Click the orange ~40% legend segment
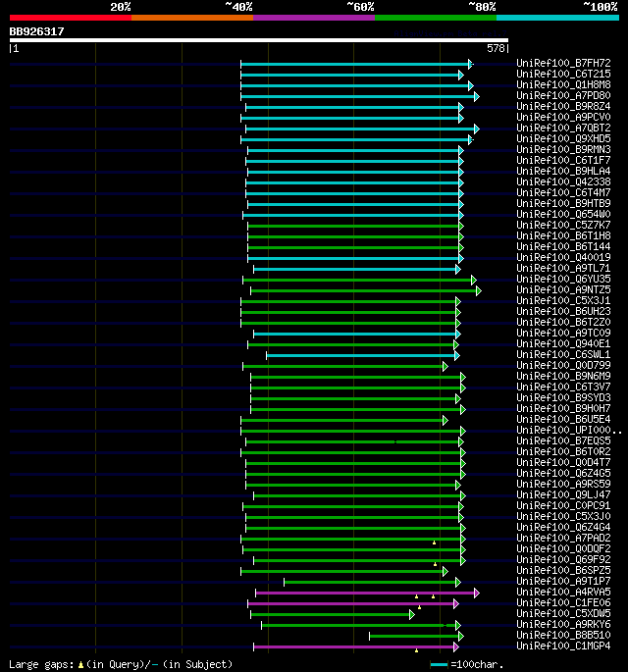This screenshot has width=628, height=672. (192, 18)
